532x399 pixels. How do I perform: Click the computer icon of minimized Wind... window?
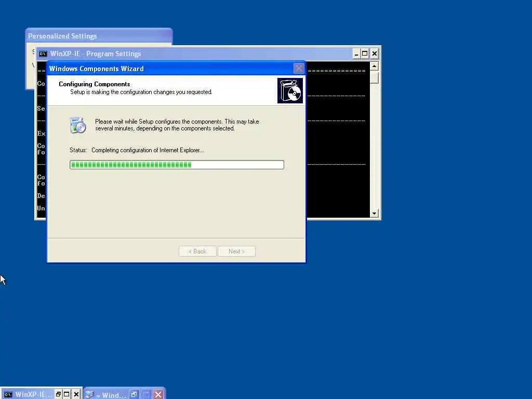(89, 394)
